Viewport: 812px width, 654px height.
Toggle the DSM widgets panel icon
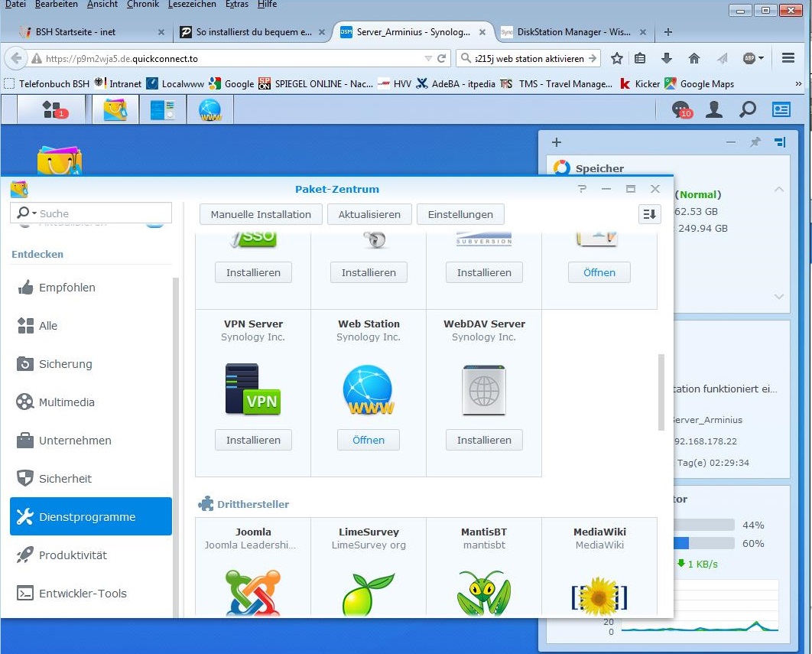click(x=781, y=110)
